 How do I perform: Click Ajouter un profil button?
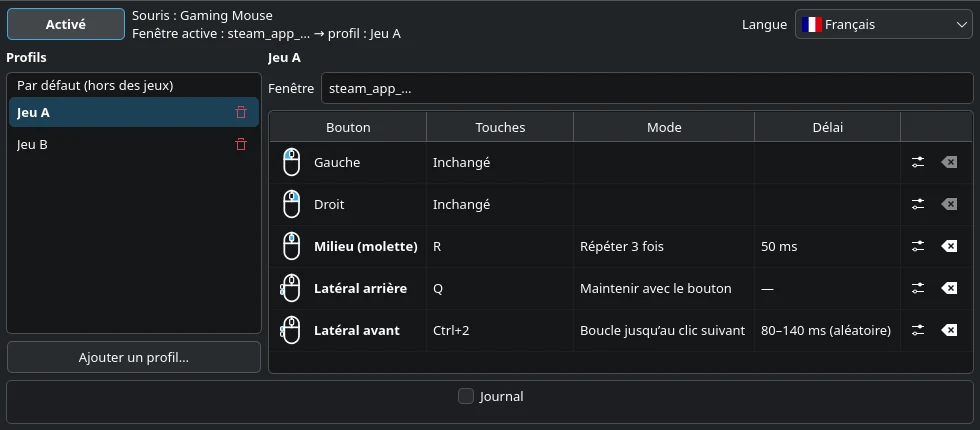click(134, 358)
